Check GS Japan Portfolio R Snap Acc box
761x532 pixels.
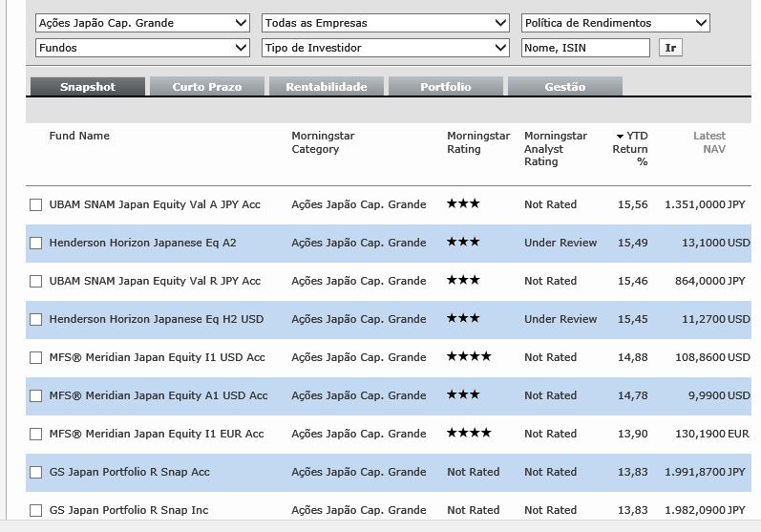point(35,472)
